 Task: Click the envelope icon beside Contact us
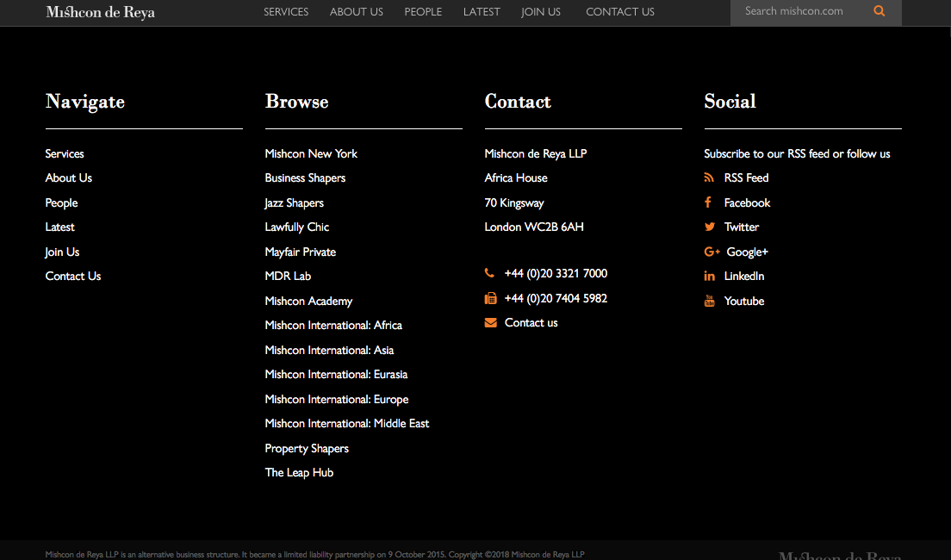point(490,323)
